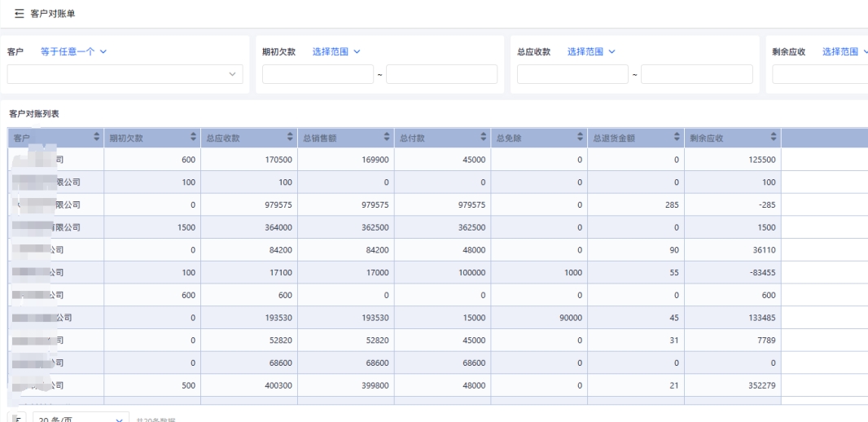Open 选择范围 dropdown for 剩余应收
Screen dimensions: 868x422
click(x=844, y=51)
